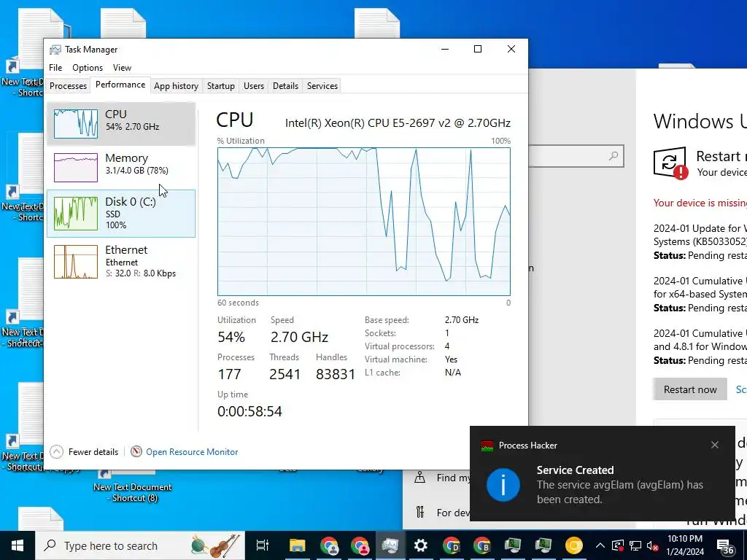Open the Windows Start menu

pyautogui.click(x=18, y=545)
